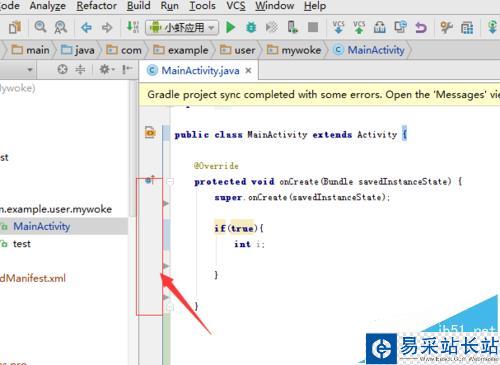Screen dimensions: 500x365
Task: Click the Gradle sync error notification
Action: point(319,95)
